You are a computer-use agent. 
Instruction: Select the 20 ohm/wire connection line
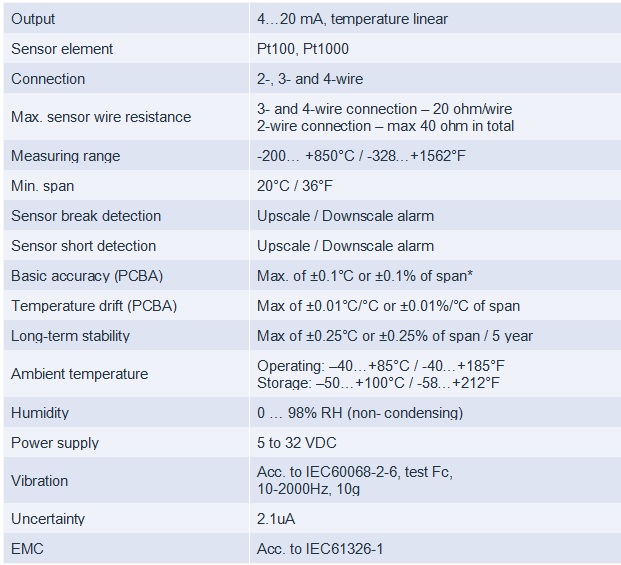click(x=384, y=109)
